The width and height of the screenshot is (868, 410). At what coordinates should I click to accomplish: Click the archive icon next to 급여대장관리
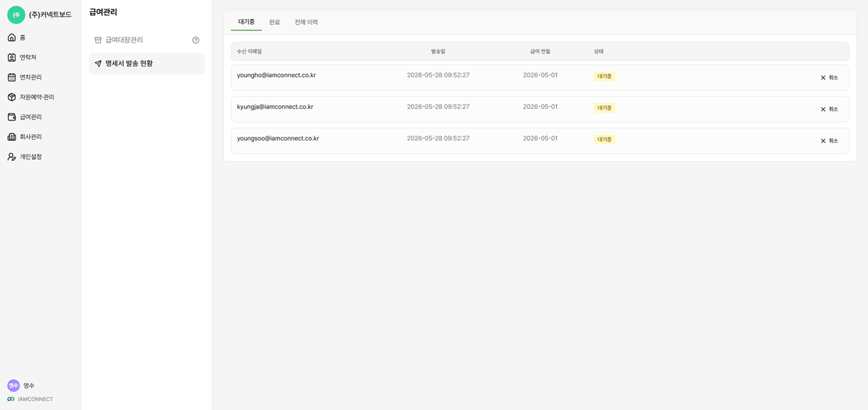pos(98,40)
